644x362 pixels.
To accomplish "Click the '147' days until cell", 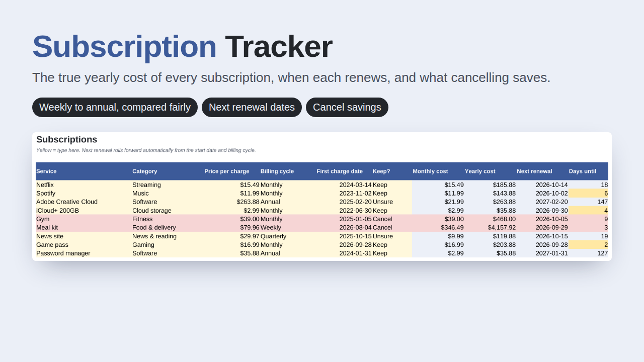I will 588,202.
